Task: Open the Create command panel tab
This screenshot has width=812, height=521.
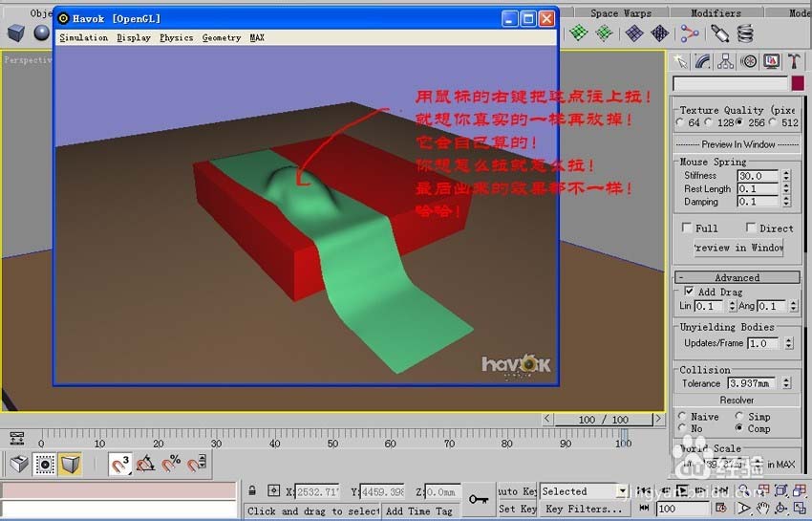Action: [x=680, y=62]
